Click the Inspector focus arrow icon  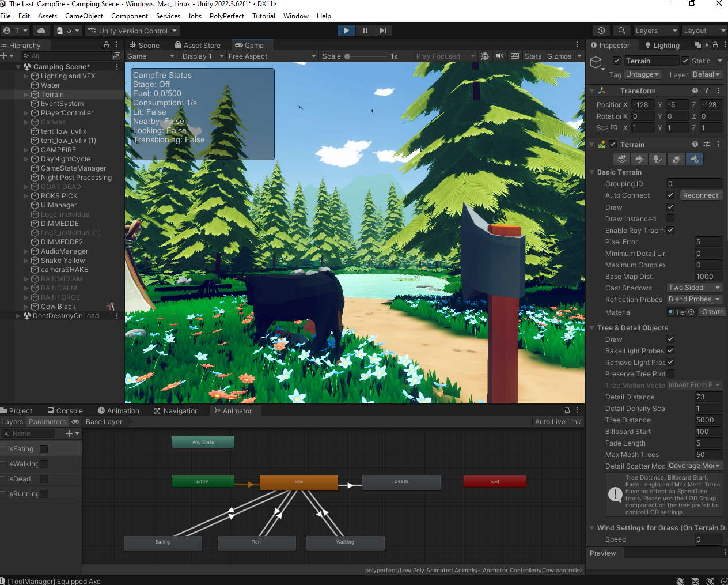707,45
